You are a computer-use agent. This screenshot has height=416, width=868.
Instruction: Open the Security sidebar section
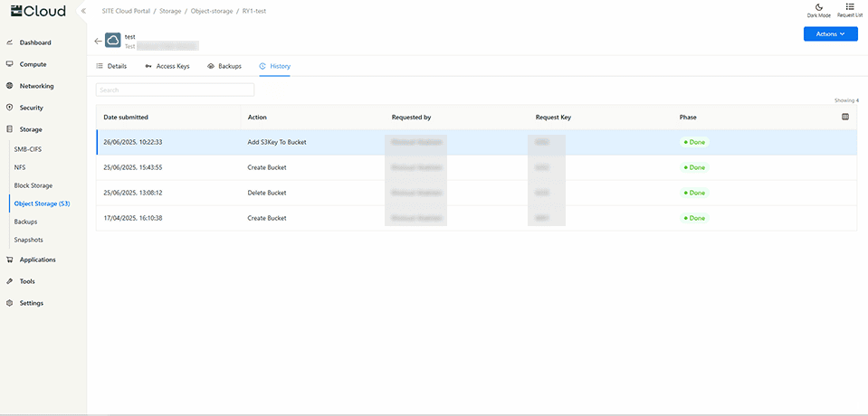tap(31, 108)
